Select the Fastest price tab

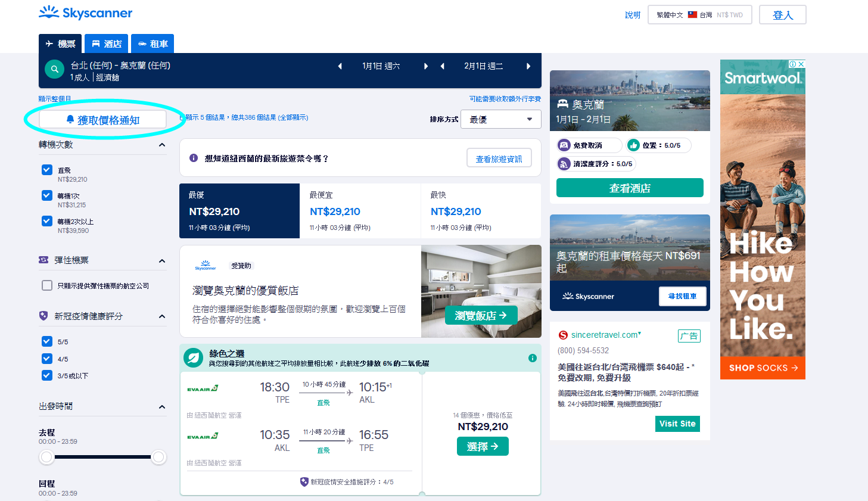[x=481, y=211]
